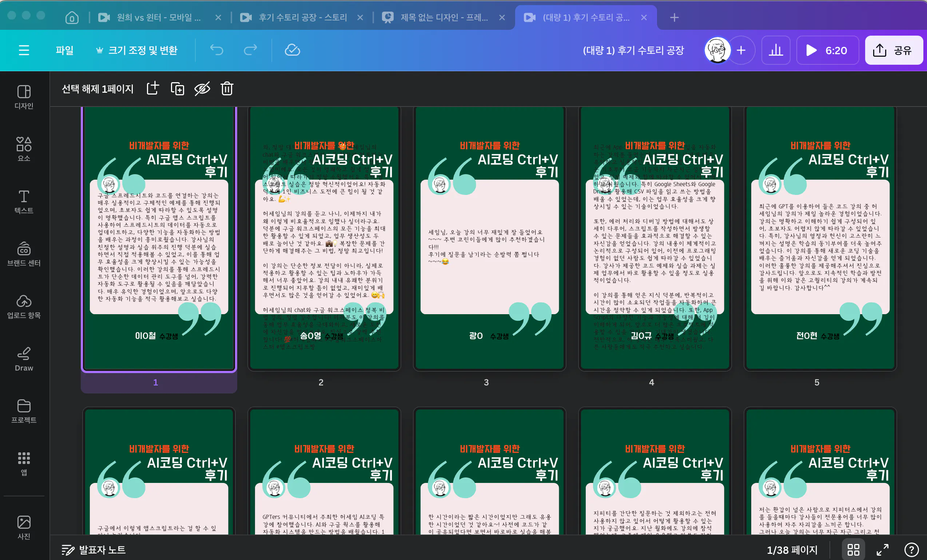Click the 공유 share button
Viewport: 927px width, 560px height.
894,50
